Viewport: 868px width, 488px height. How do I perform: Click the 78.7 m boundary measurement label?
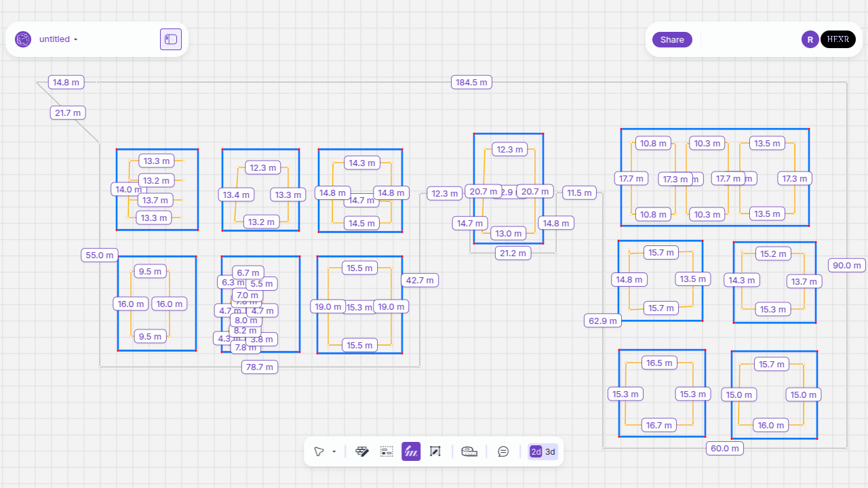click(x=260, y=367)
